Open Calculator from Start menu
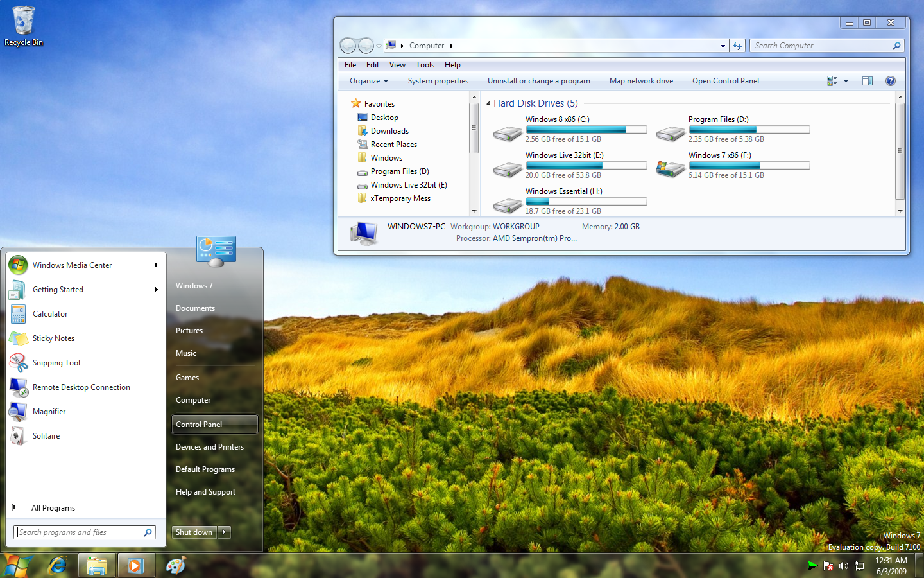924x578 pixels. (50, 314)
